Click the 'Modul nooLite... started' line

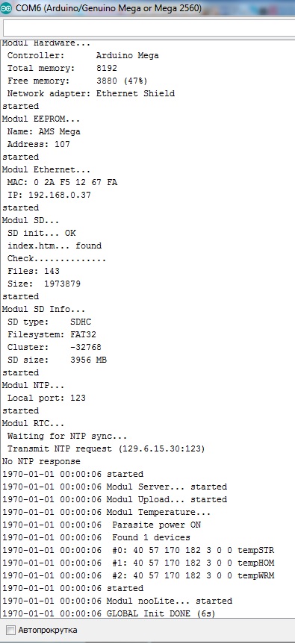(117, 601)
